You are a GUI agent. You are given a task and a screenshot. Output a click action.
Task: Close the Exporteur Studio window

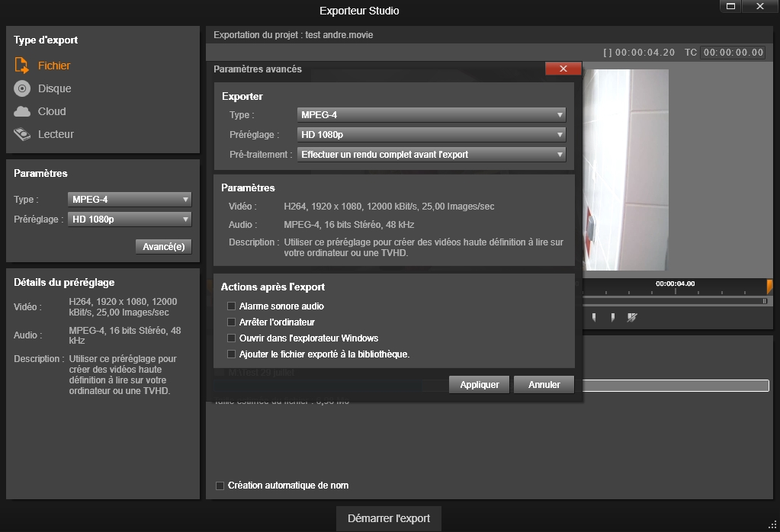tap(759, 6)
